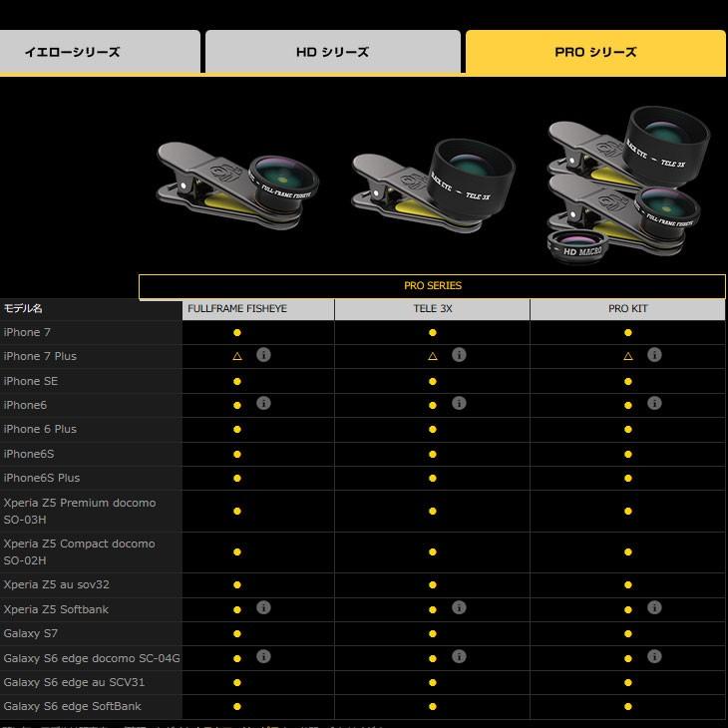728x728 pixels.
Task: Select the Galaxy S7 model row label
Action: (31, 633)
